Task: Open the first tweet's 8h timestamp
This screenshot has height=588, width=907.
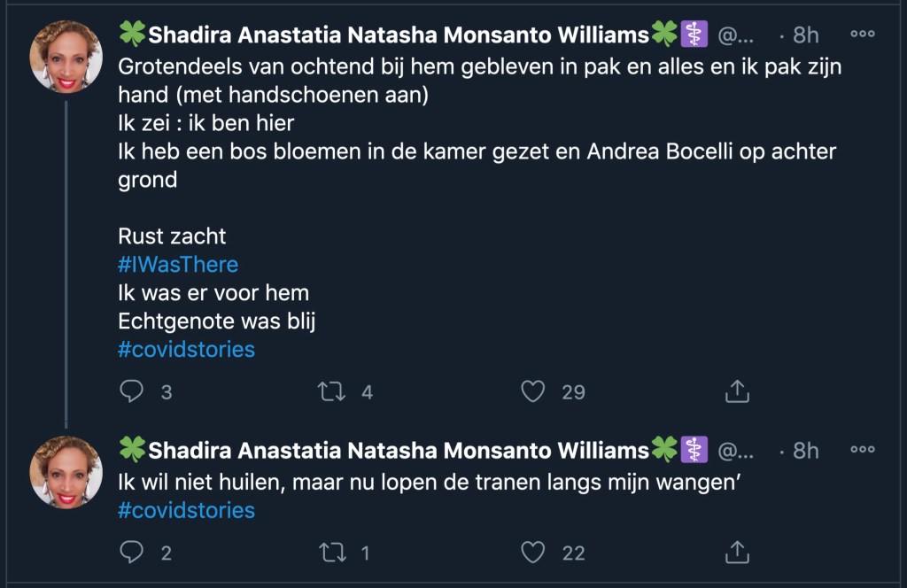Action: point(805,35)
